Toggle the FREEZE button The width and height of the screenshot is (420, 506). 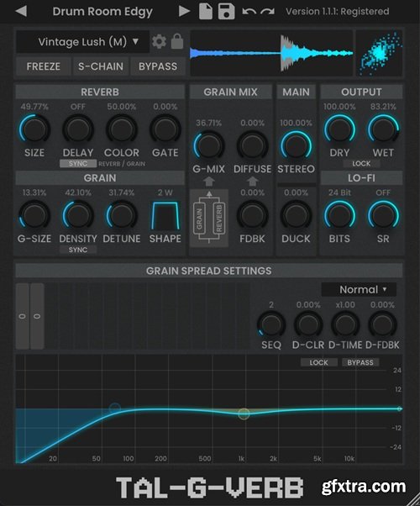(x=43, y=66)
